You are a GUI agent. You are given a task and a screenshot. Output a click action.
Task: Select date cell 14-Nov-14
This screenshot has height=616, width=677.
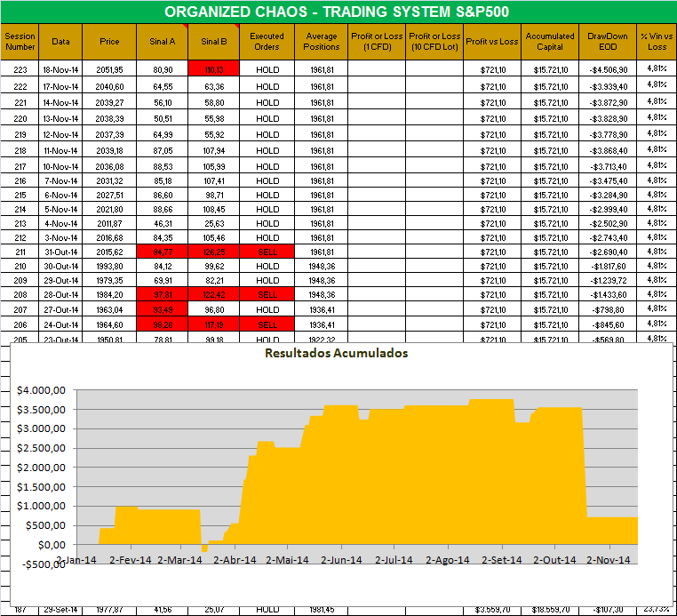[60, 103]
